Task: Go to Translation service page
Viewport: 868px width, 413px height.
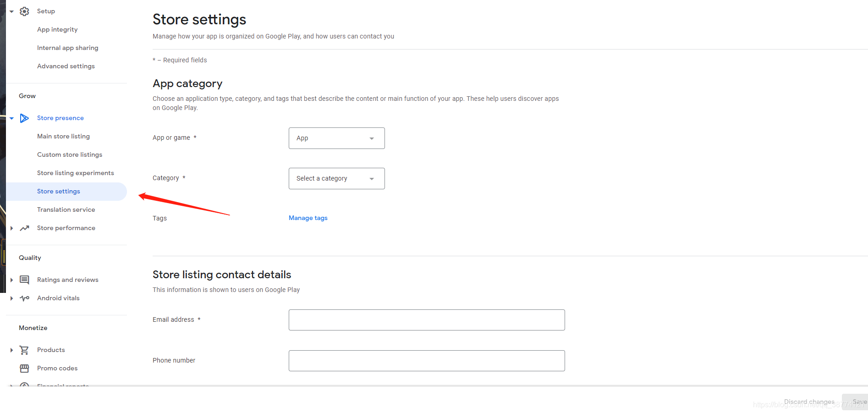Action: click(x=66, y=210)
